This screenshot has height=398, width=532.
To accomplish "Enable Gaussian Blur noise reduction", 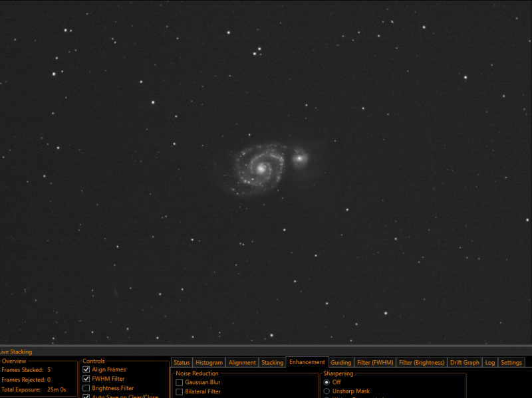I will tap(179, 383).
